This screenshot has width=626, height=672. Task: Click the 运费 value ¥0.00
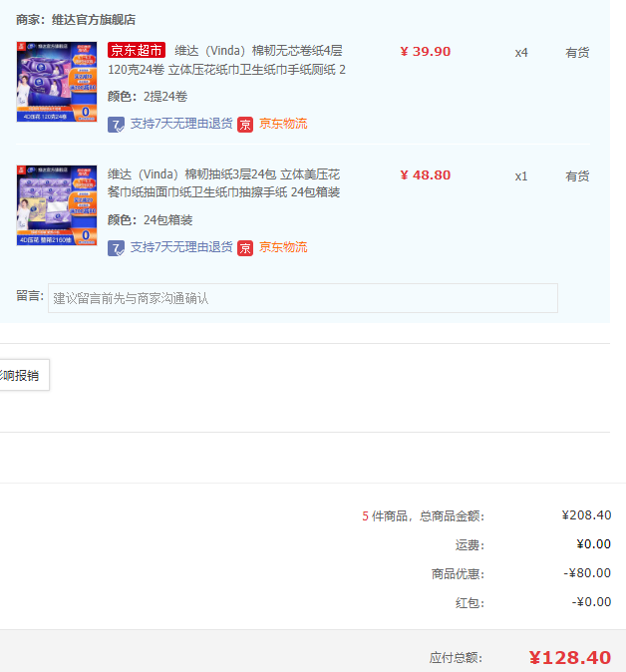pos(593,543)
